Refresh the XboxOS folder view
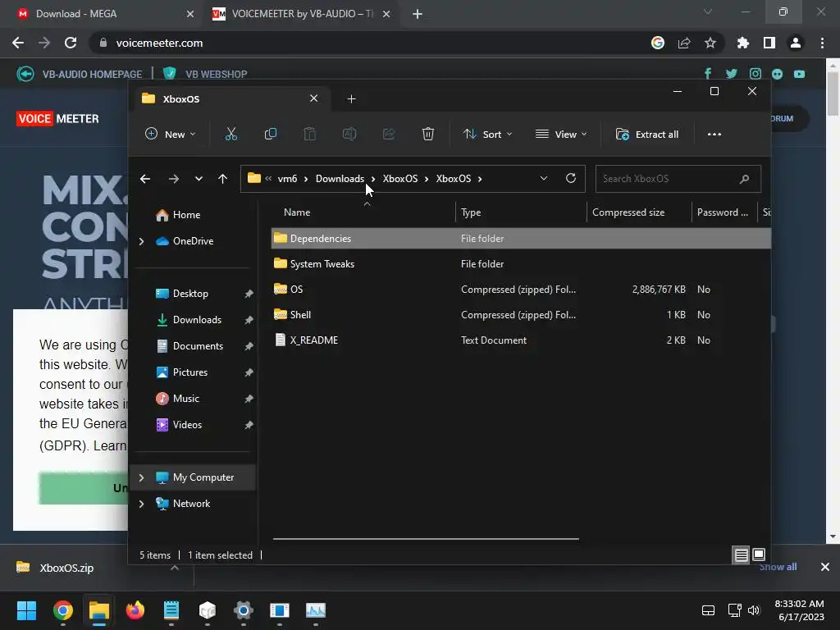 coord(571,178)
